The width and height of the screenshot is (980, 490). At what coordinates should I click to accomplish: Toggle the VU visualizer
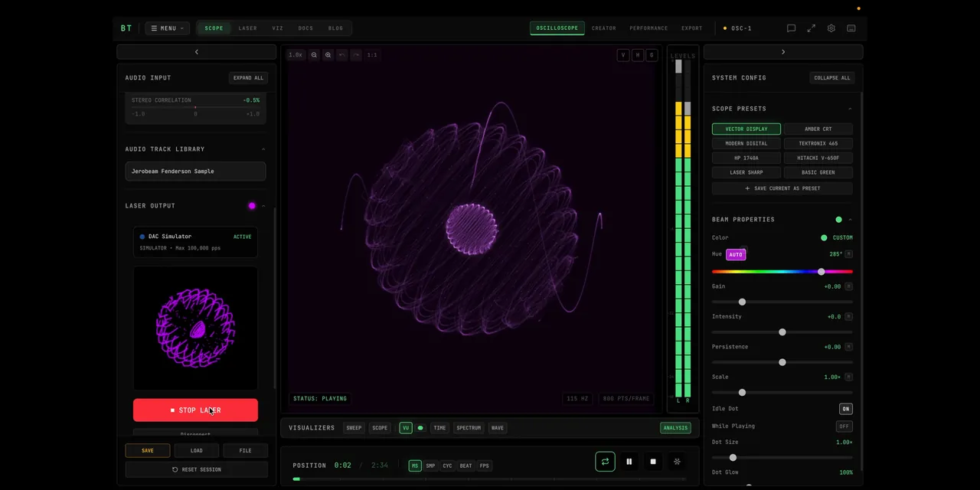(406, 428)
